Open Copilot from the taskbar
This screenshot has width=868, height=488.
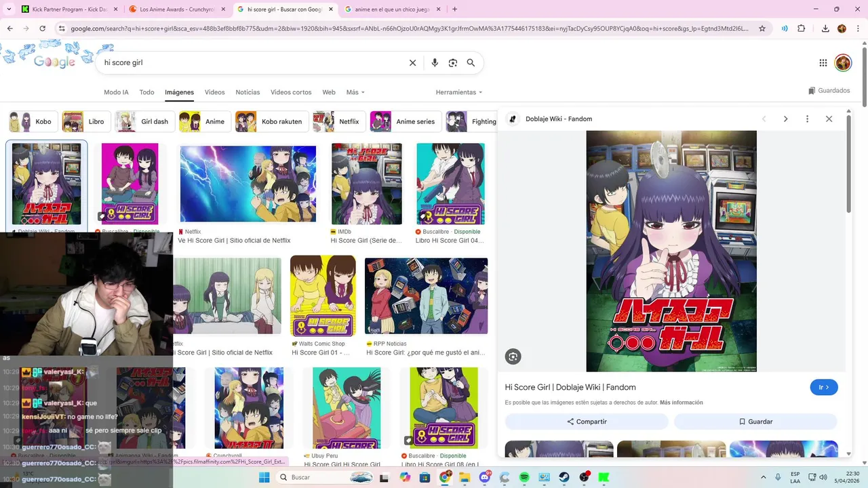[405, 478]
